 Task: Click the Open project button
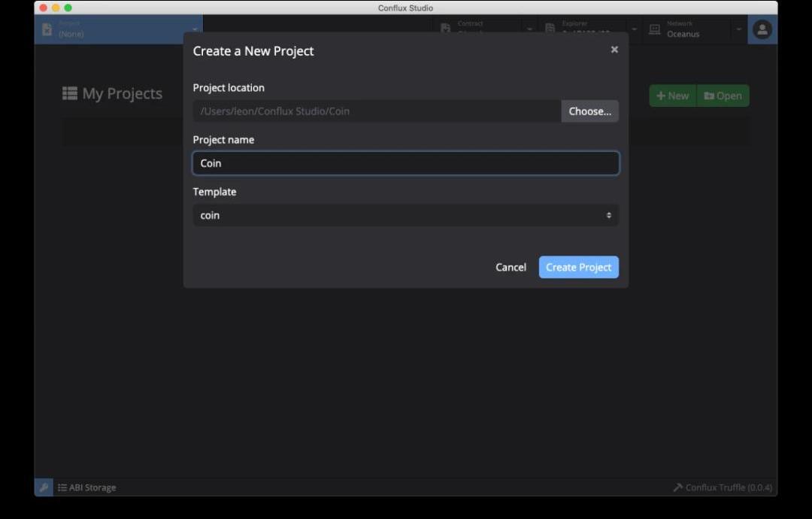click(723, 96)
